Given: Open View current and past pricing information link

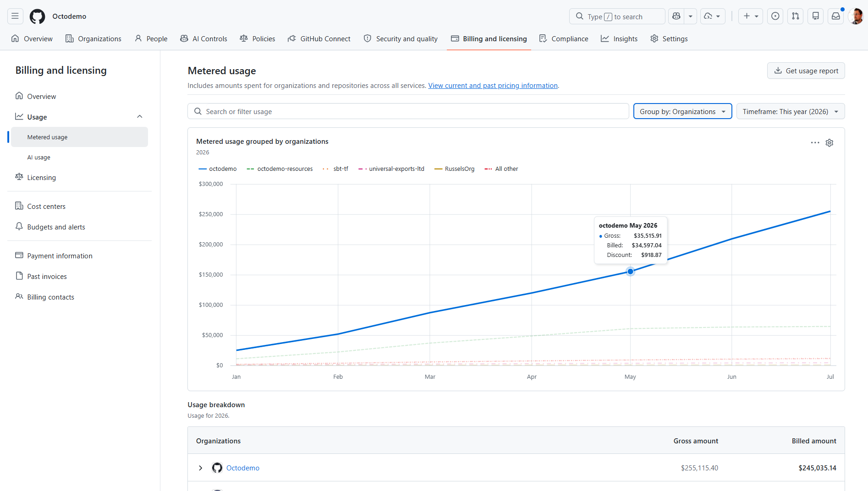Looking at the screenshot, I should click(493, 86).
